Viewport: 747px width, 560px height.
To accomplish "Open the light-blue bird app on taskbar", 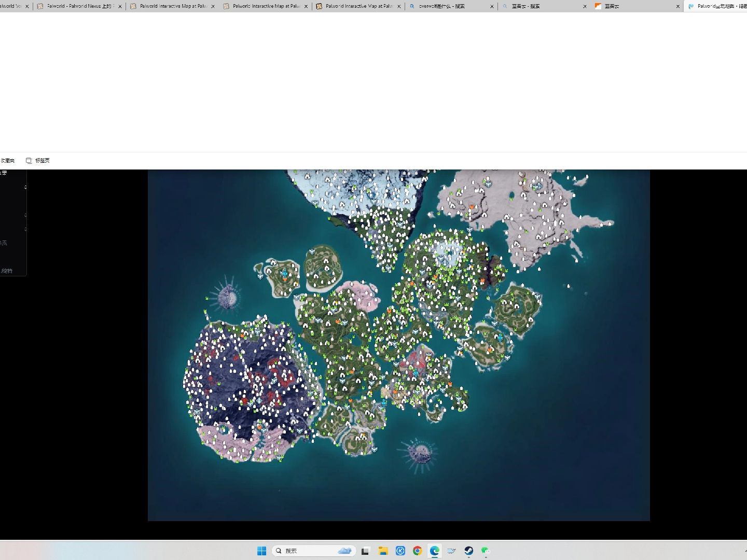I will pos(451,551).
